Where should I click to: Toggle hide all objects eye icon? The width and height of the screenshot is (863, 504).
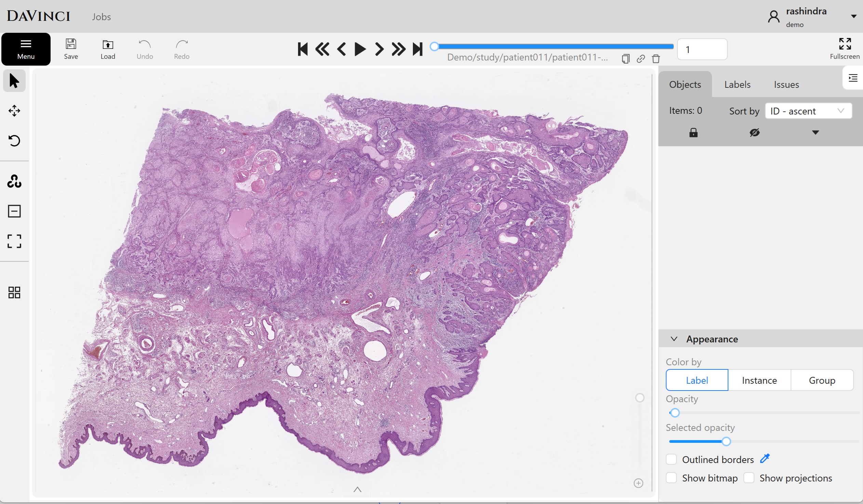tap(754, 133)
